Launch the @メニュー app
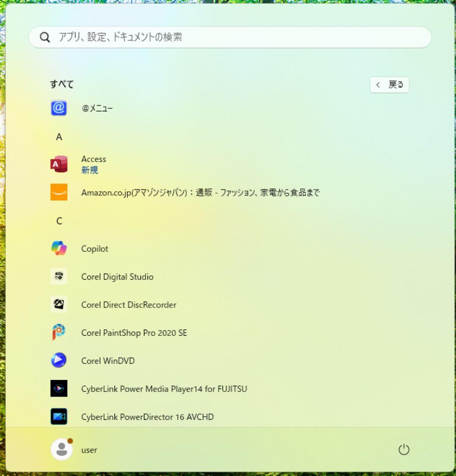Viewport: 456px width, 476px height. coord(98,108)
